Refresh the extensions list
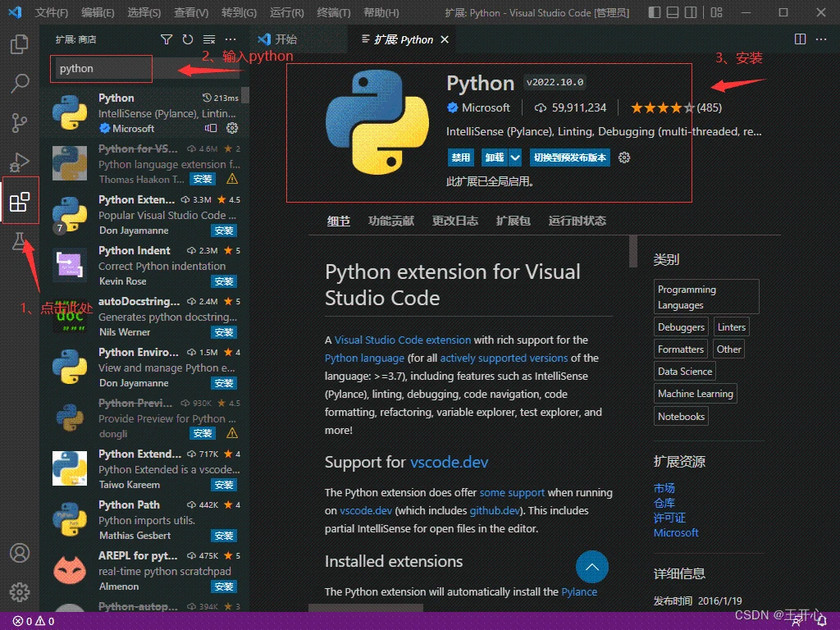The image size is (840, 630). click(x=188, y=39)
